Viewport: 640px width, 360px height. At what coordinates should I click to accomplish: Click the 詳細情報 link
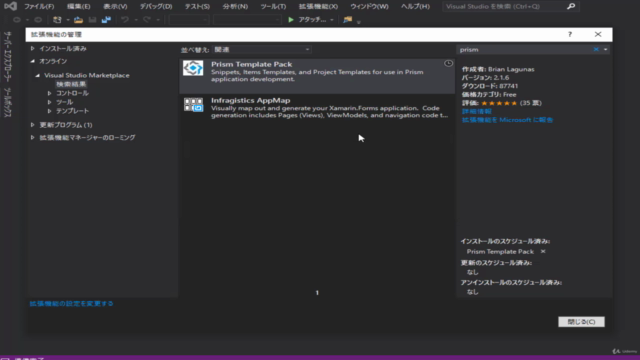[x=476, y=111]
